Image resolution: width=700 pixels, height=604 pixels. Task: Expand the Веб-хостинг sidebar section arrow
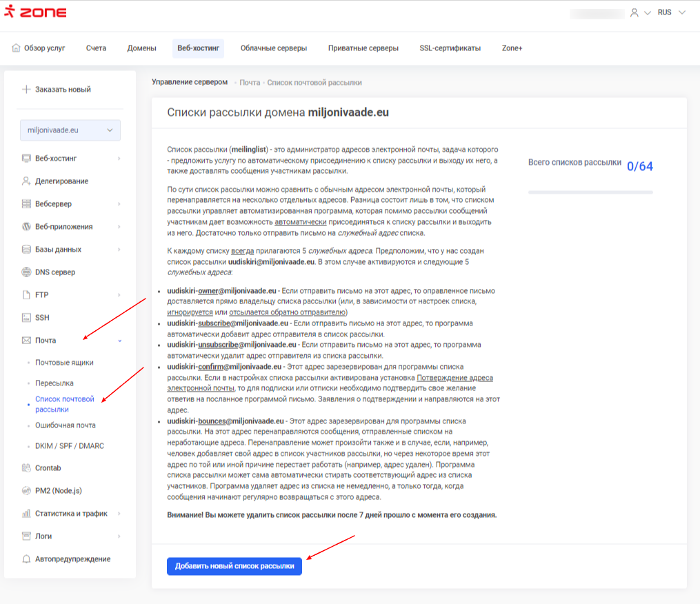pyautogui.click(x=119, y=159)
